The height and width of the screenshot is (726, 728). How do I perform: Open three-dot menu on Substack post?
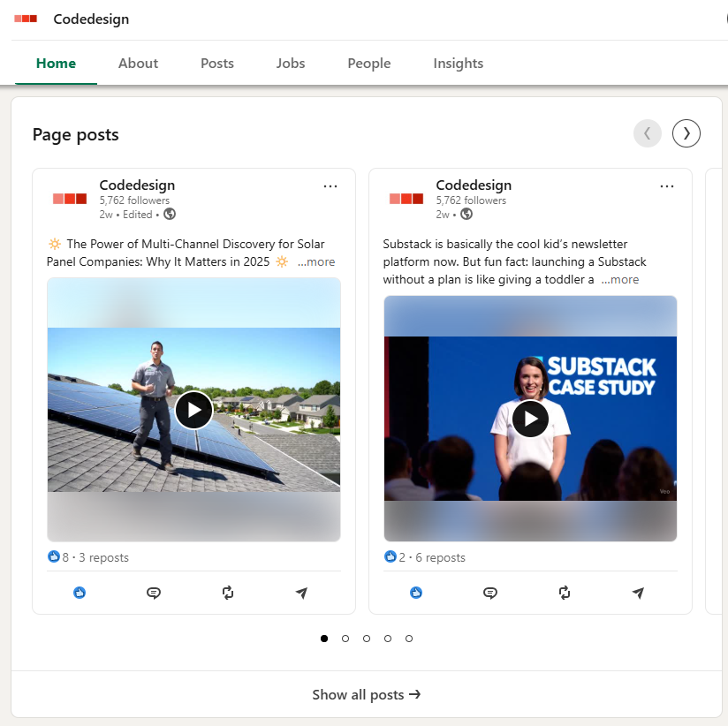(x=667, y=186)
